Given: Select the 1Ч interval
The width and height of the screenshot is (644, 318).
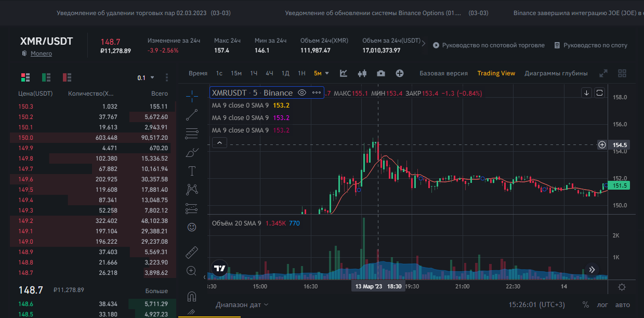Looking at the screenshot, I should (254, 73).
